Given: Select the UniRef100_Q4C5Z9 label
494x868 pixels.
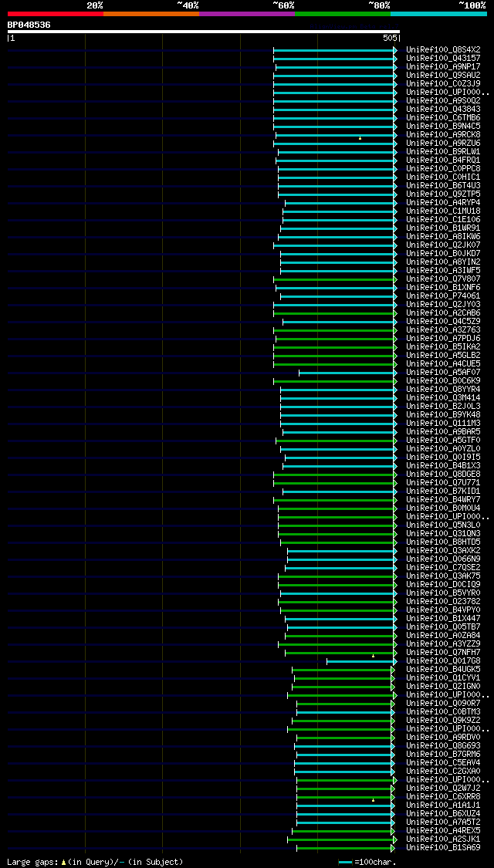Looking at the screenshot, I should pyautogui.click(x=443, y=321).
